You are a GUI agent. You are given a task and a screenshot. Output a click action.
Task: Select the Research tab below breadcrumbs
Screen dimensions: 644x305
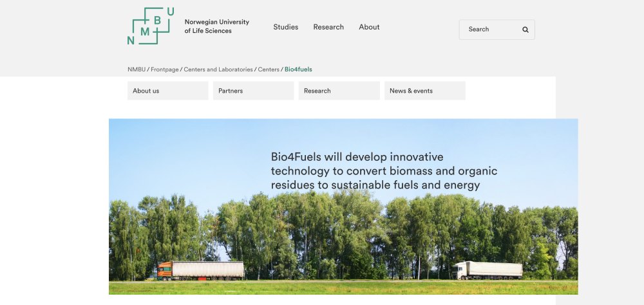339,91
